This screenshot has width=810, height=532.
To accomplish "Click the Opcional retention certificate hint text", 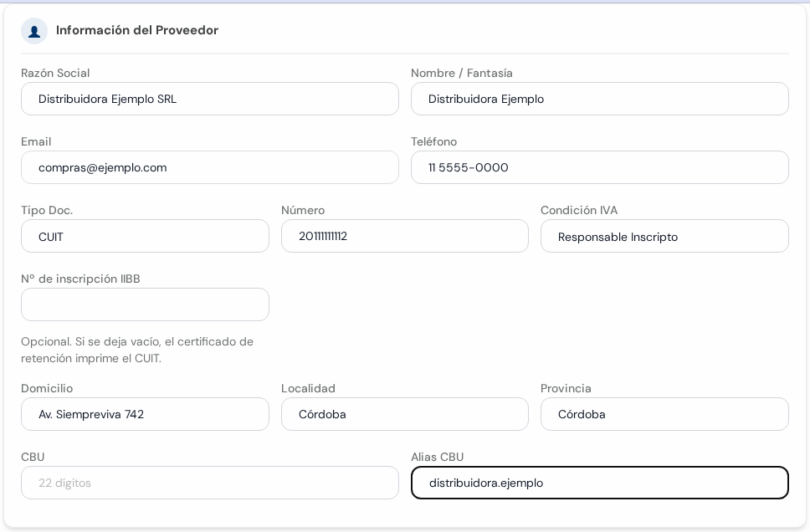I will click(x=137, y=350).
